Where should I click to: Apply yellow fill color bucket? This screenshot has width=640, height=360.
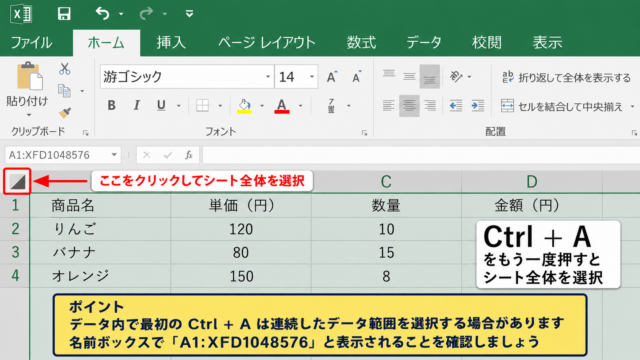(x=244, y=106)
